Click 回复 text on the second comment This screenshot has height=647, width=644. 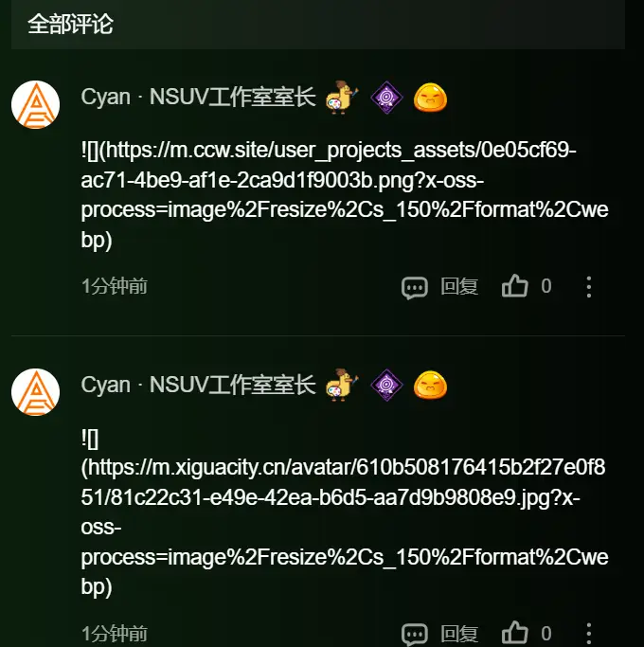click(459, 634)
